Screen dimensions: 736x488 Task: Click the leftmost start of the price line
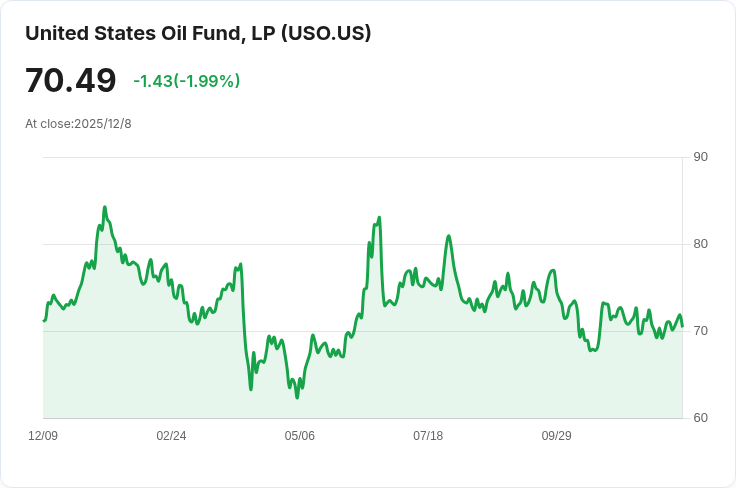pos(44,320)
